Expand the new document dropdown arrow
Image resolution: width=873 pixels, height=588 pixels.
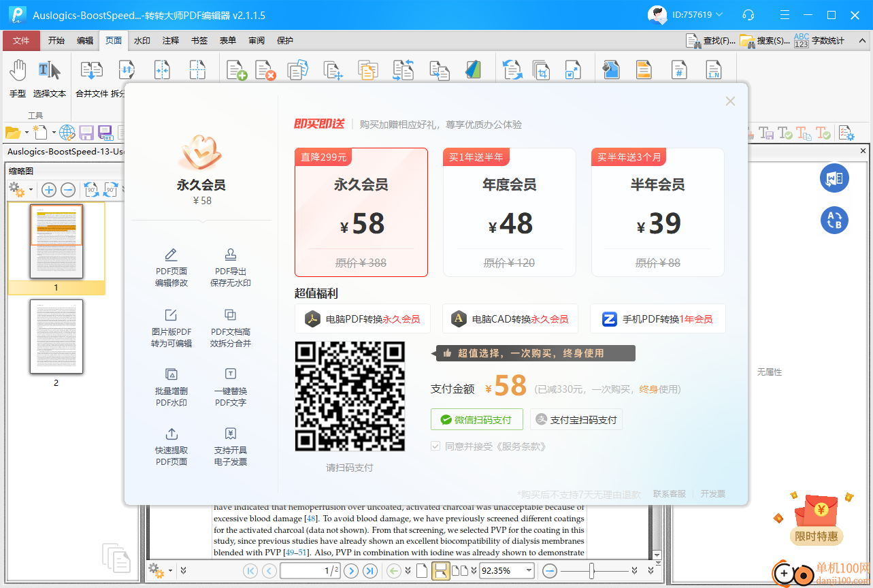click(x=53, y=133)
